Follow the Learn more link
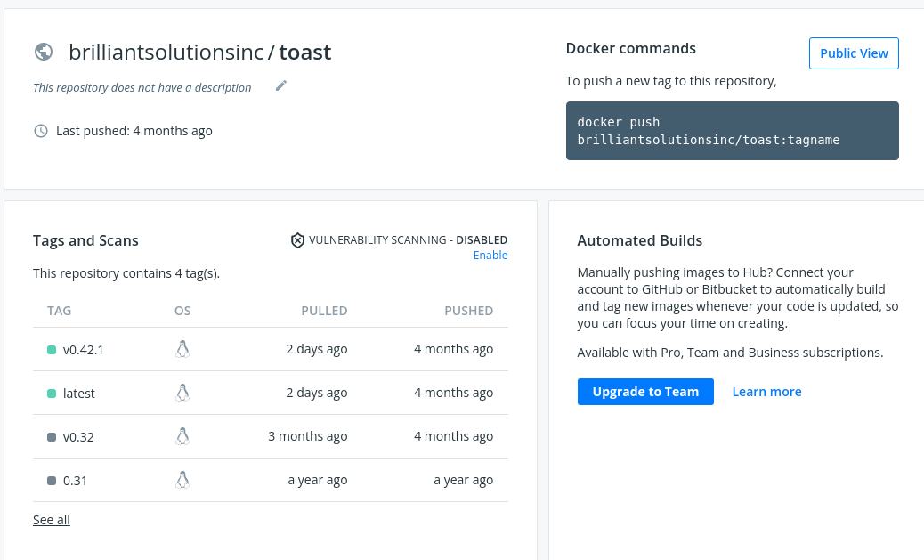The width and height of the screenshot is (924, 560). (766, 392)
